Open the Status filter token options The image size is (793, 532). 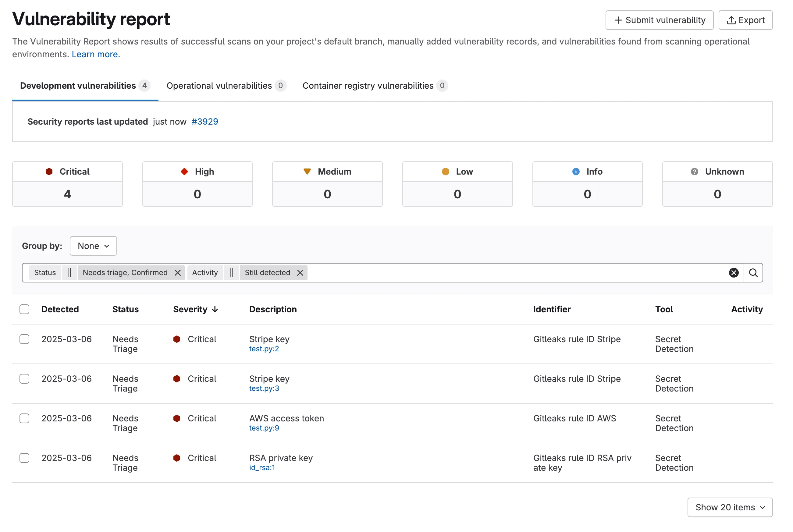click(44, 272)
